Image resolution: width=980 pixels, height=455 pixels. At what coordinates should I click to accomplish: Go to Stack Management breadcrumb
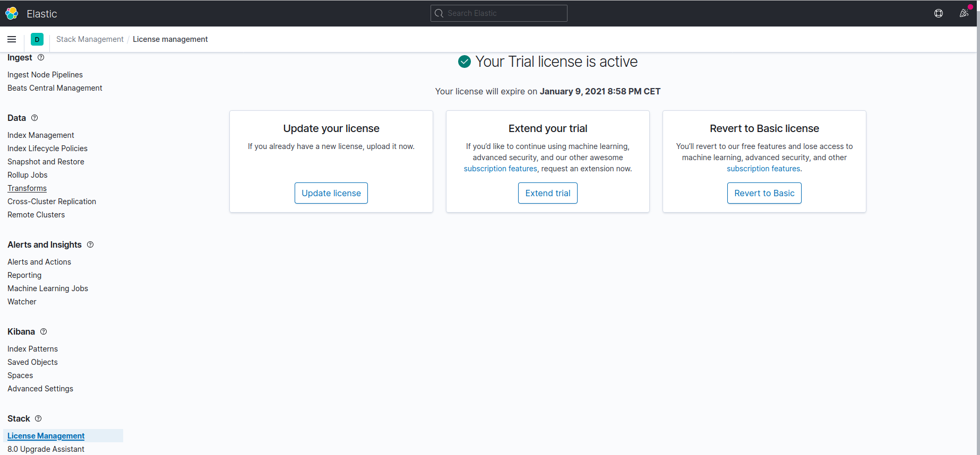click(x=90, y=39)
